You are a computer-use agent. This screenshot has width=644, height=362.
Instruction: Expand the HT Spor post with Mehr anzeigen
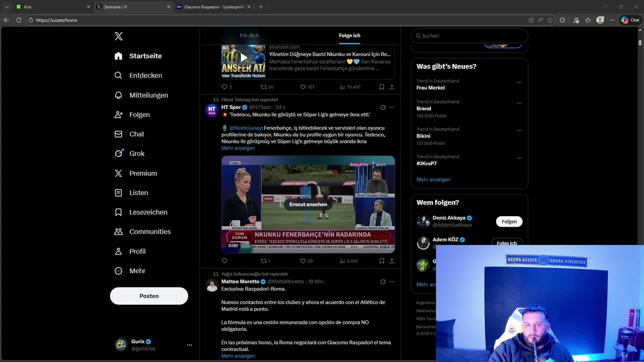(x=238, y=148)
